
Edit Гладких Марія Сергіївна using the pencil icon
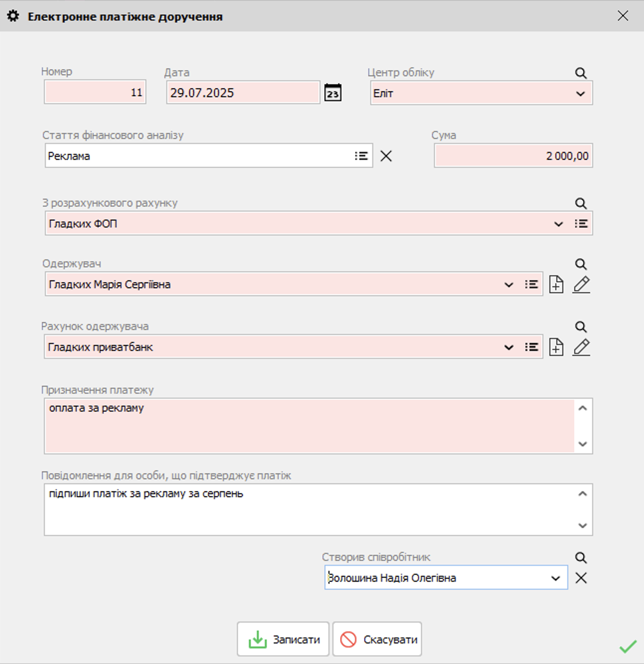point(581,284)
